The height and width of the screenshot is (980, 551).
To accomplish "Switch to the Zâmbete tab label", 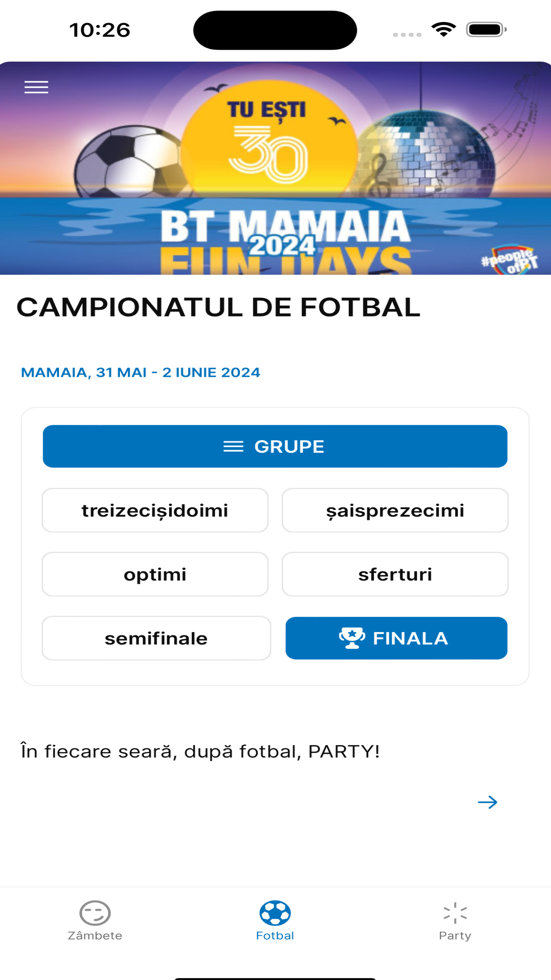I will click(95, 936).
